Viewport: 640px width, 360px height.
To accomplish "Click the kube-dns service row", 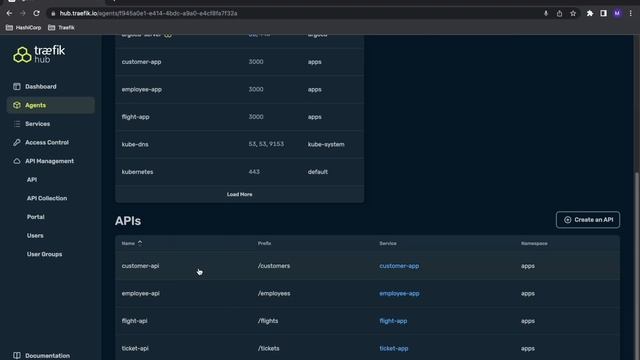I will (x=240, y=144).
